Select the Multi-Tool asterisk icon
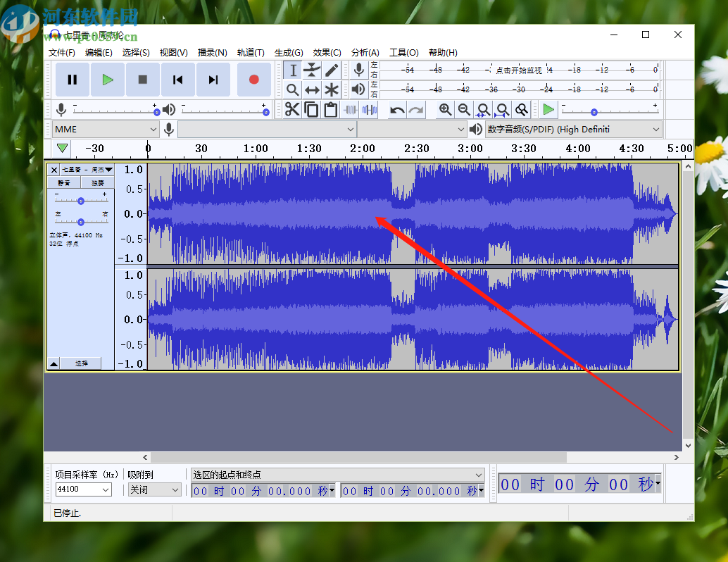This screenshot has width=728, height=562. coord(332,90)
